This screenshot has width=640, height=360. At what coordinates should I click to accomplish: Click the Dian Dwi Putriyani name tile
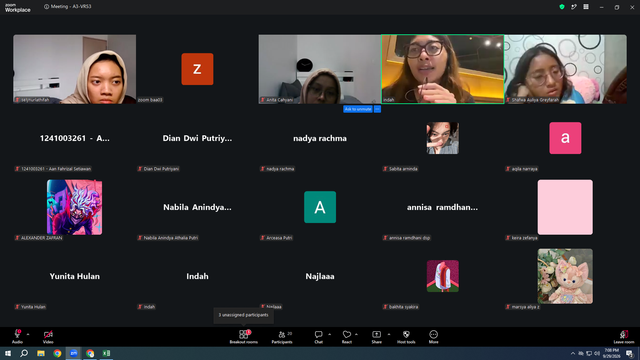(x=197, y=138)
